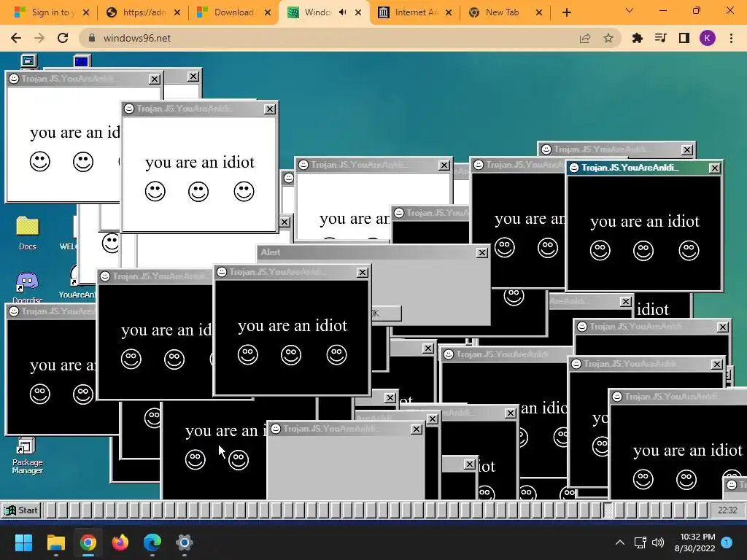Reload the windows96.net page

pyautogui.click(x=63, y=38)
